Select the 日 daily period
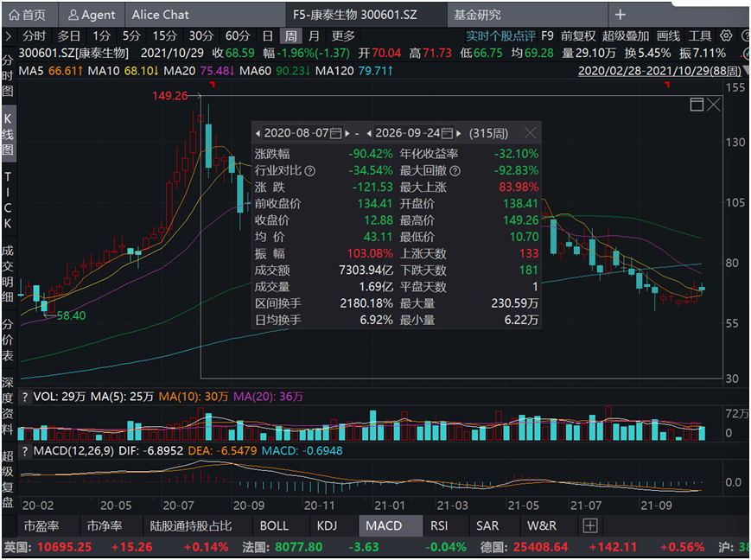 267,36
